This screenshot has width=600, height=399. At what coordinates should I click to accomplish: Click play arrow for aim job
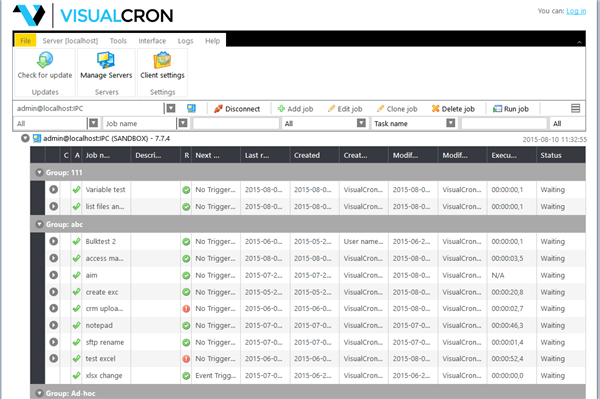(54, 275)
